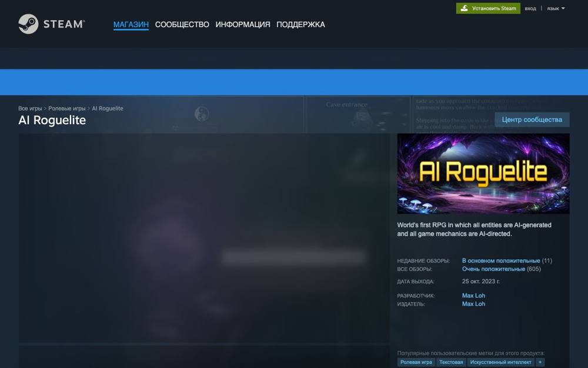
Task: Click the Установить Steam button
Action: tap(488, 8)
